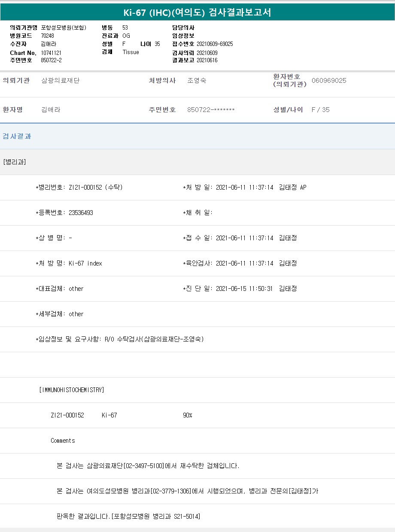Click the [IMMUNOHISTOCHEMISTRY] heading
The image size is (395, 532).
(72, 390)
